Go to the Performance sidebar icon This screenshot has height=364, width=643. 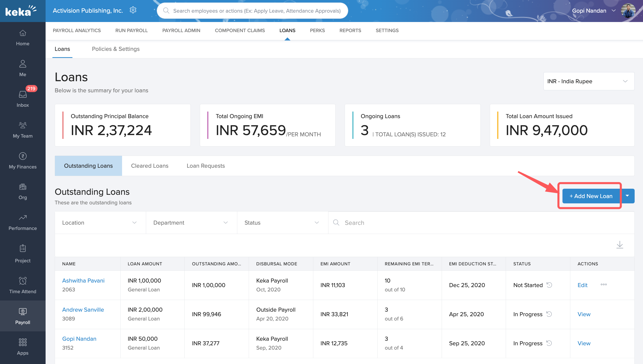23,218
